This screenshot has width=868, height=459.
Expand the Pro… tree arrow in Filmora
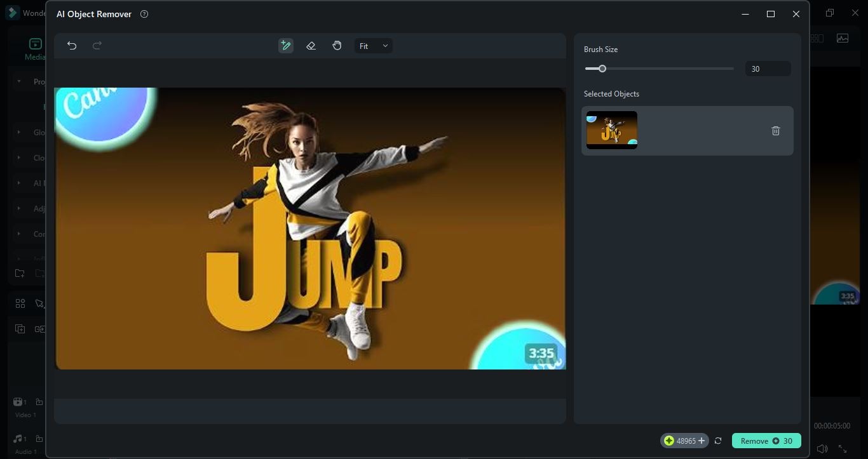(19, 81)
